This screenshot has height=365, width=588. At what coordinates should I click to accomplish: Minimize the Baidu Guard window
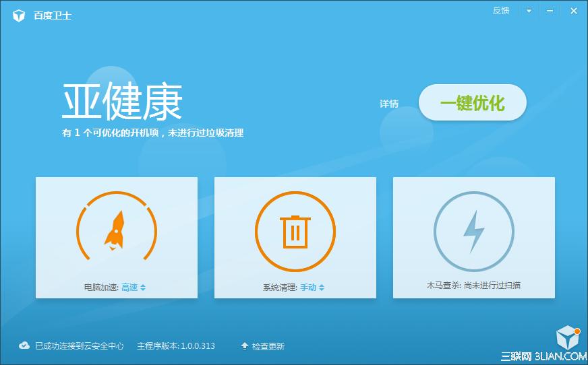point(551,11)
